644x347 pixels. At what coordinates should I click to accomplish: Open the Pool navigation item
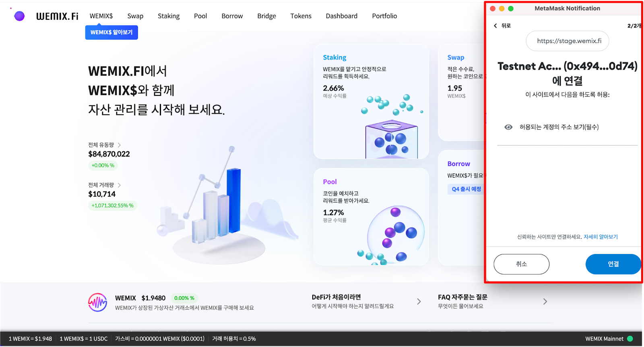tap(200, 16)
